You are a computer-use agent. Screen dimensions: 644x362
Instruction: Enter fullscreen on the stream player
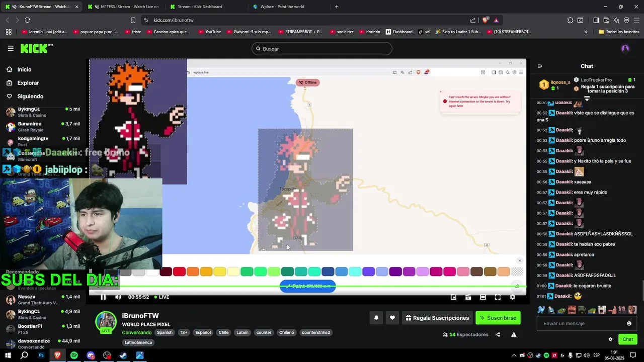(498, 297)
